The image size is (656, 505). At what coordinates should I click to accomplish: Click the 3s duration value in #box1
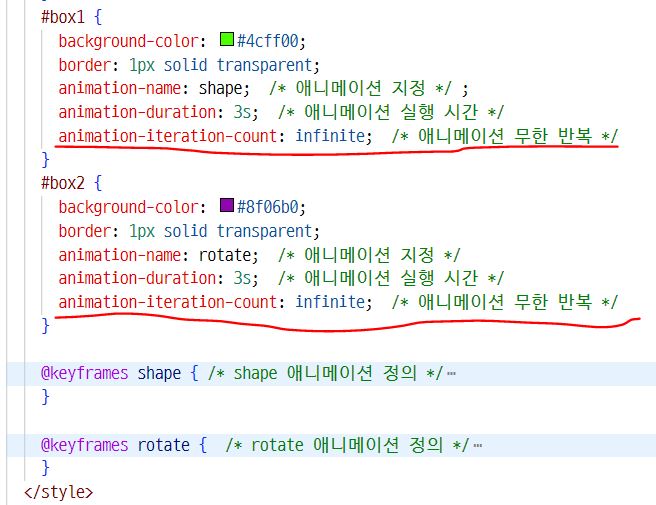click(x=242, y=112)
